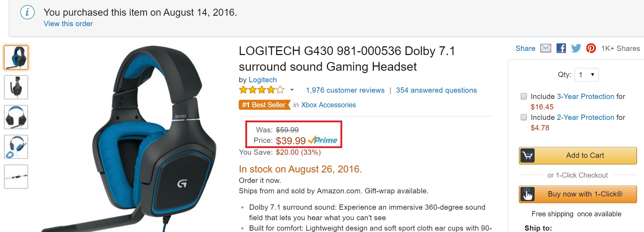
Task: Share on Facebook icon
Action: [561, 48]
